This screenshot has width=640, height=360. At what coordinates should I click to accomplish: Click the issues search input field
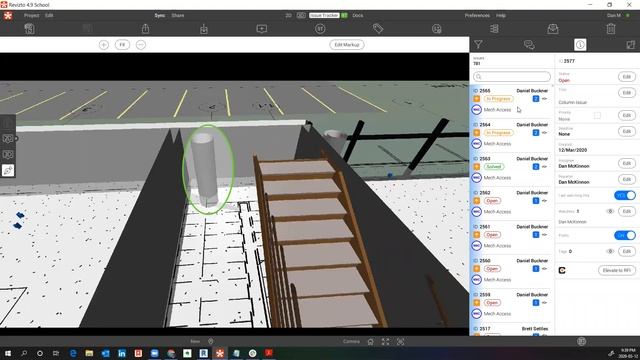point(512,77)
